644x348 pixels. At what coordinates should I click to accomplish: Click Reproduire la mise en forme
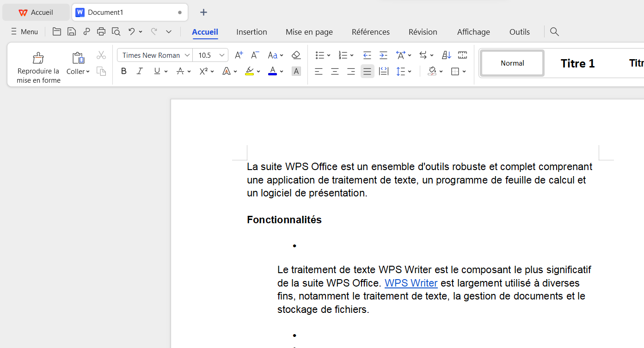click(x=38, y=67)
